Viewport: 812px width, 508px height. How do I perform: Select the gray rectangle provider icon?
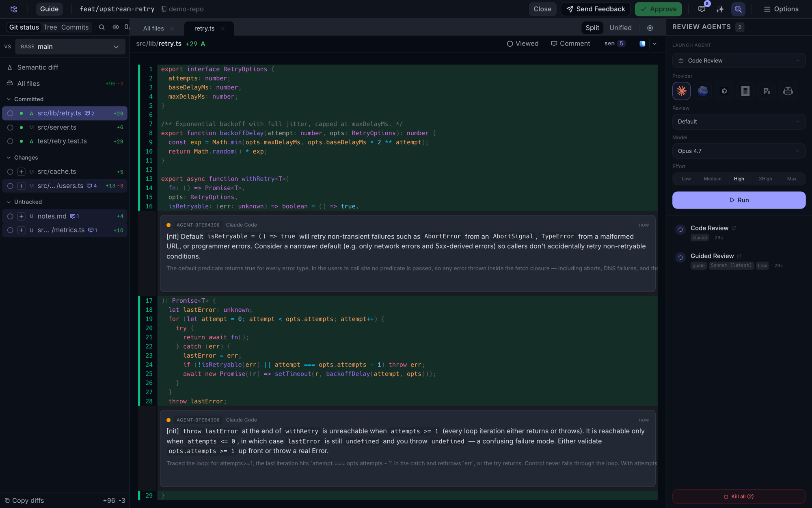(745, 91)
